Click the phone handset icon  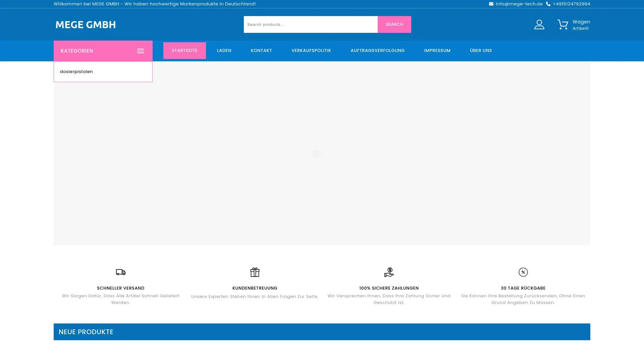point(548,4)
